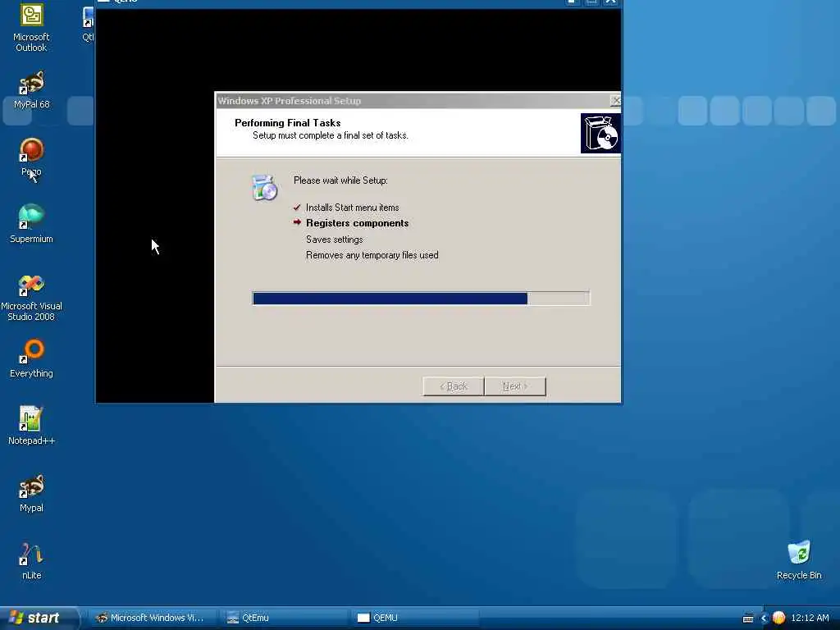Click the Installs Start menu items text
840x630 pixels.
click(352, 208)
